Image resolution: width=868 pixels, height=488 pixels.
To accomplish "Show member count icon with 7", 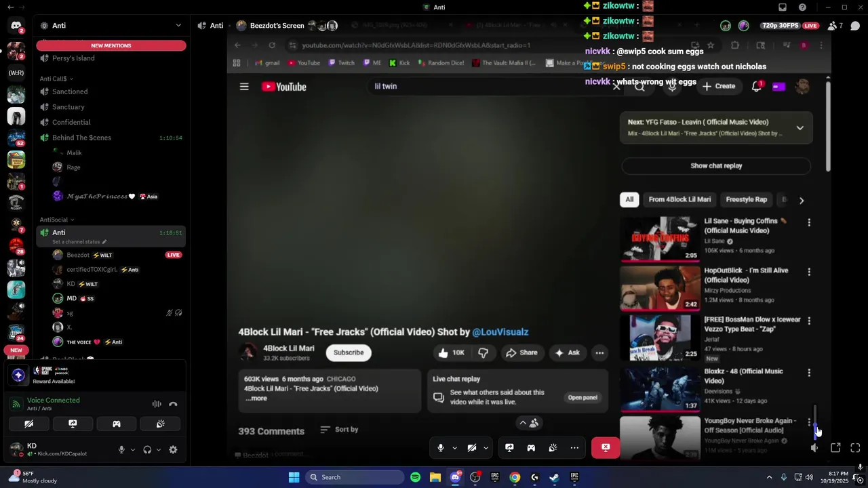I will 835,26.
